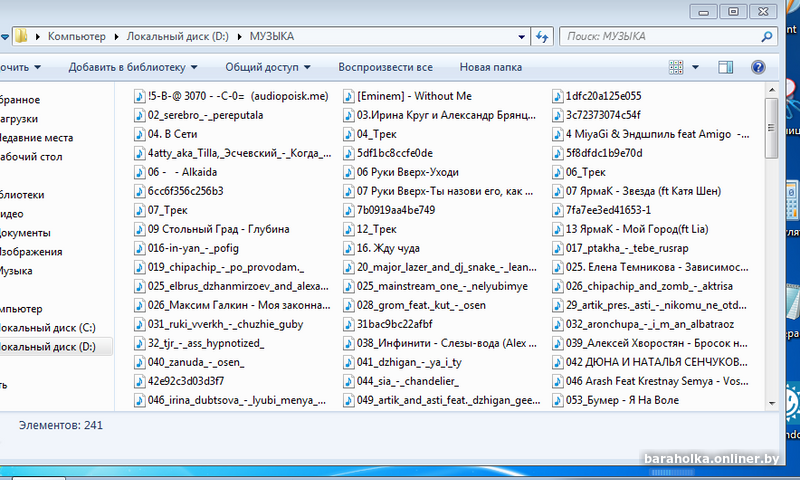Select file "041_dzhigan_-_ya_i_ty"
800x480 pixels.
(x=403, y=363)
